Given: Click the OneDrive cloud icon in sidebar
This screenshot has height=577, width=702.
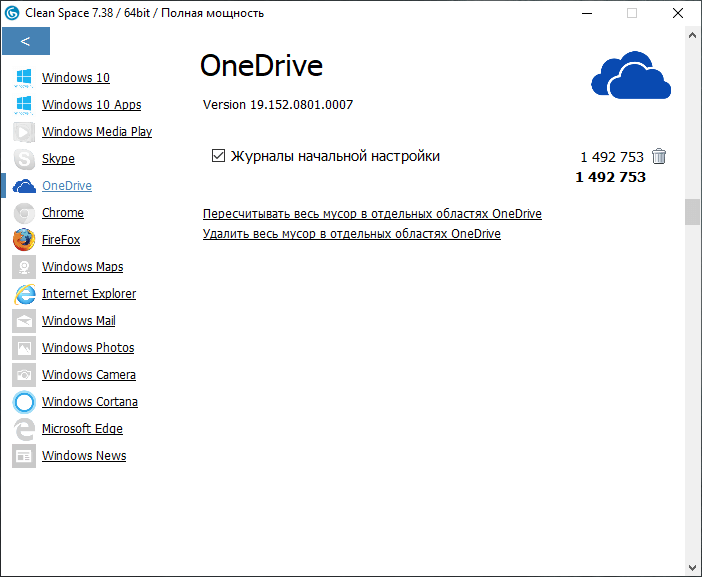Looking at the screenshot, I should point(24,186).
